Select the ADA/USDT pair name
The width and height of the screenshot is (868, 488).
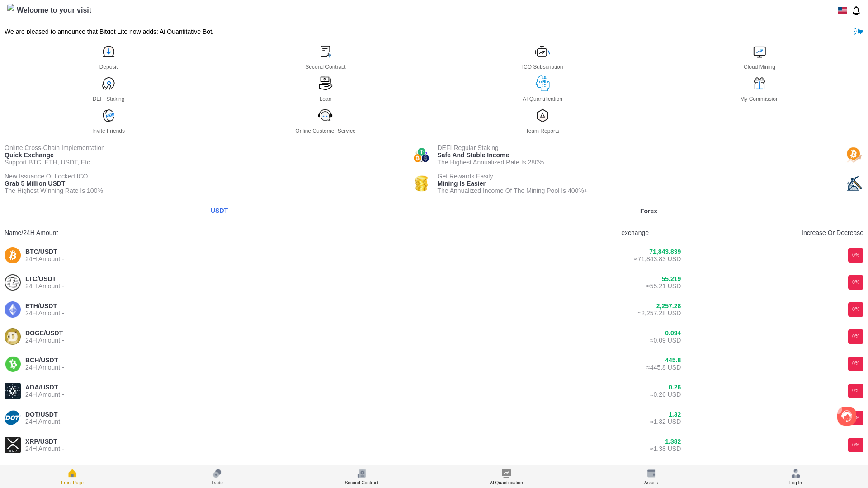coord(42,387)
